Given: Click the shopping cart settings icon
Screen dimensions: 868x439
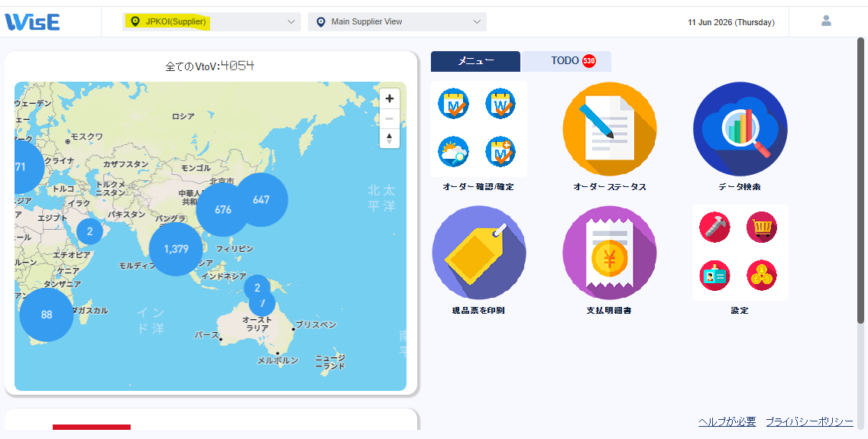Looking at the screenshot, I should 762,227.
